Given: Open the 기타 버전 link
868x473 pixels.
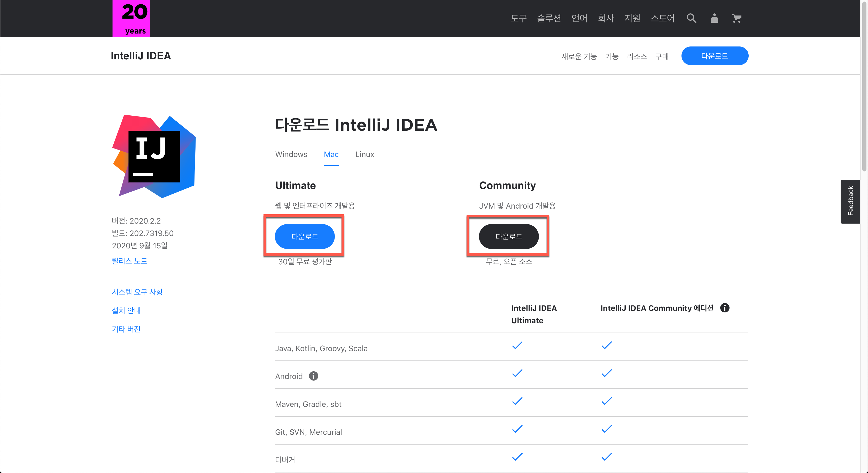Looking at the screenshot, I should [x=126, y=329].
